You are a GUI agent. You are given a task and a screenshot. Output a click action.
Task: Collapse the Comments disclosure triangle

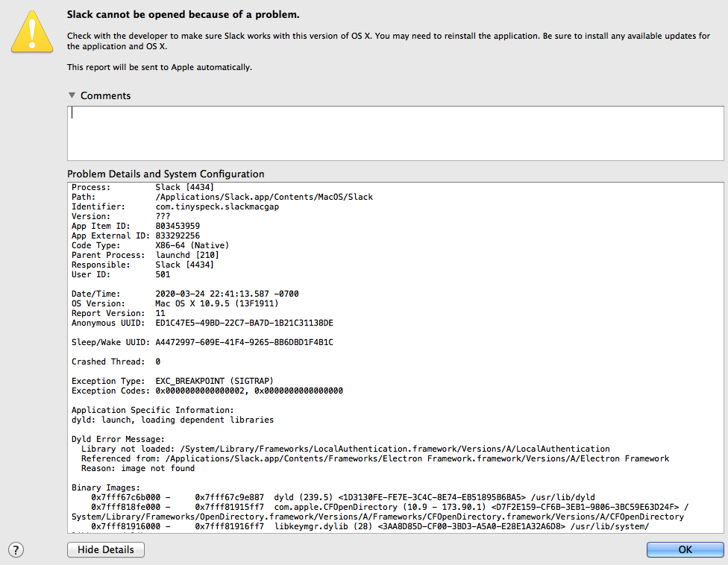coord(72,95)
